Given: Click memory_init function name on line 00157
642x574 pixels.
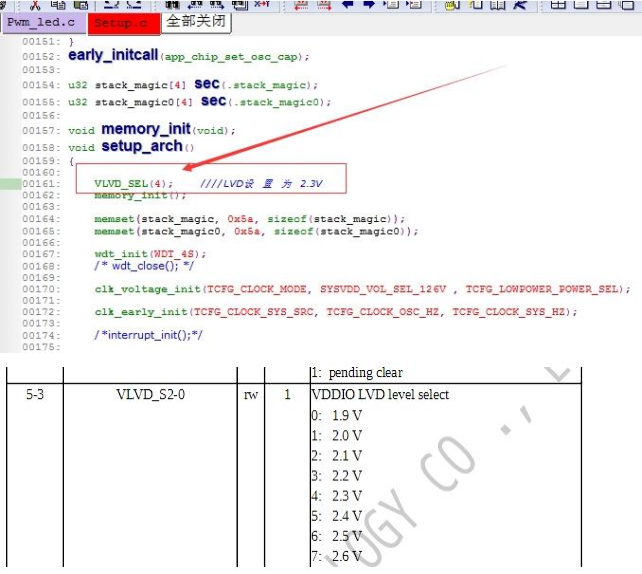Looking at the screenshot, I should (146, 129).
